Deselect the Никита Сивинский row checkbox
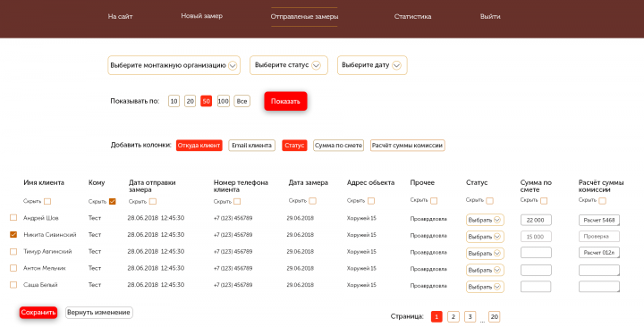Viewport: 644px width, 327px height. click(13, 235)
